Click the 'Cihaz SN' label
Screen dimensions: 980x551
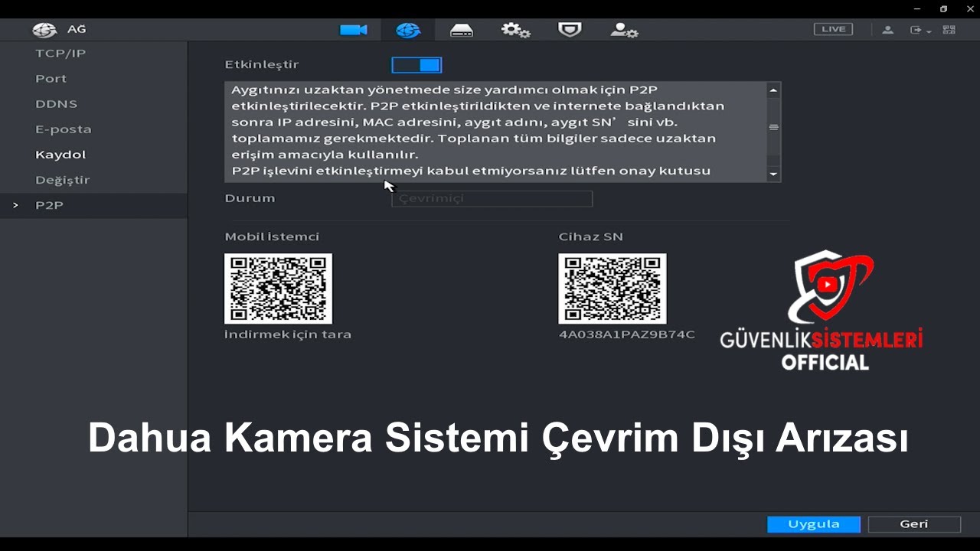pyautogui.click(x=591, y=236)
